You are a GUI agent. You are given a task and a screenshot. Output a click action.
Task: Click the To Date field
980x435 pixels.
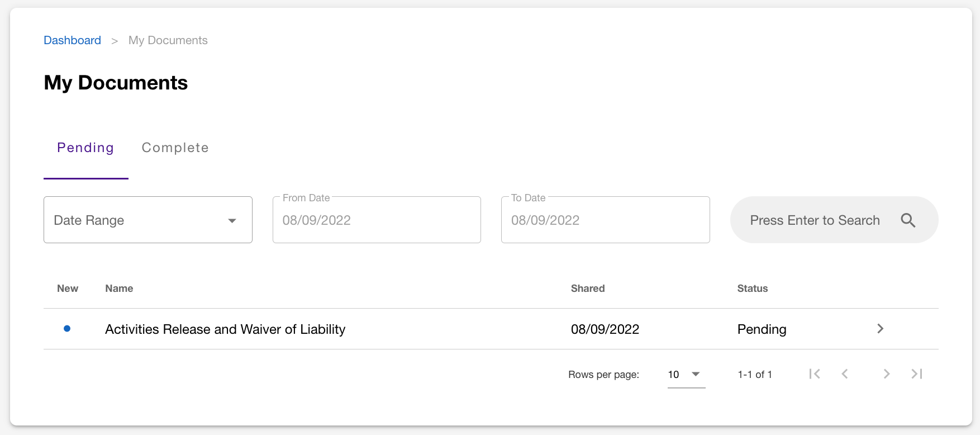[x=606, y=220]
